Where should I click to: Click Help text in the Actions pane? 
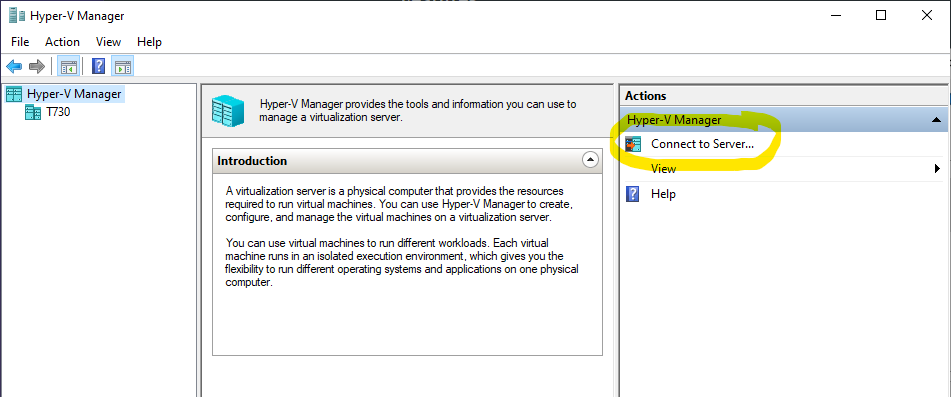[x=663, y=194]
